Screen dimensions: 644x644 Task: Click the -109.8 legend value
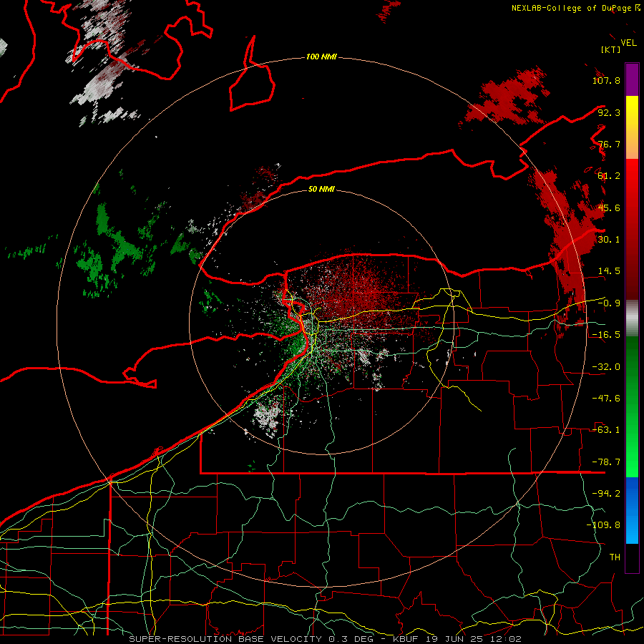(603, 525)
